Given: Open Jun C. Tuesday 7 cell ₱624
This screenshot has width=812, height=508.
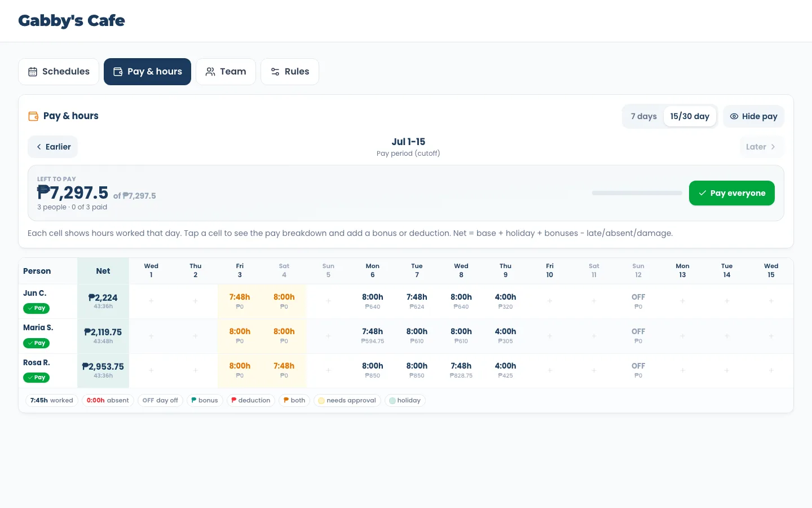Looking at the screenshot, I should point(417,301).
